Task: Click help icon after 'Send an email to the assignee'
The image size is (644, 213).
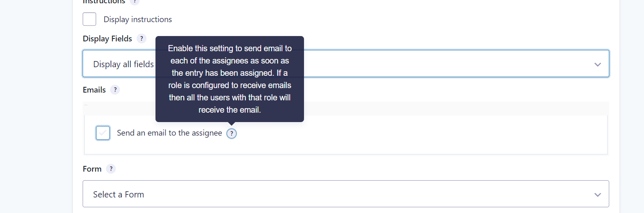Action: (232, 134)
